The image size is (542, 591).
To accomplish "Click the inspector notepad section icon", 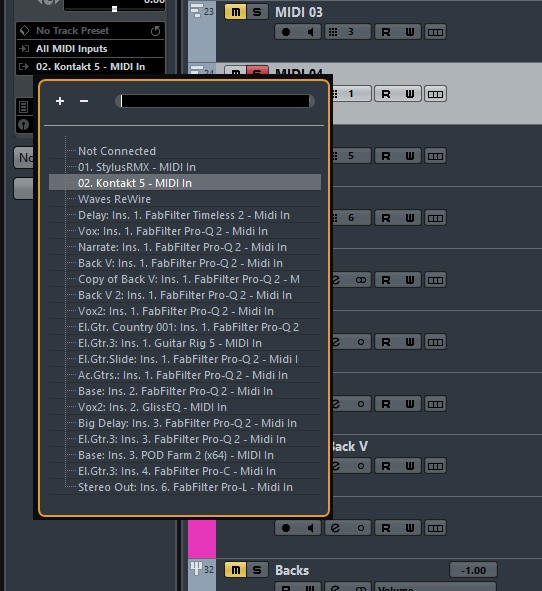I will click(x=23, y=107).
